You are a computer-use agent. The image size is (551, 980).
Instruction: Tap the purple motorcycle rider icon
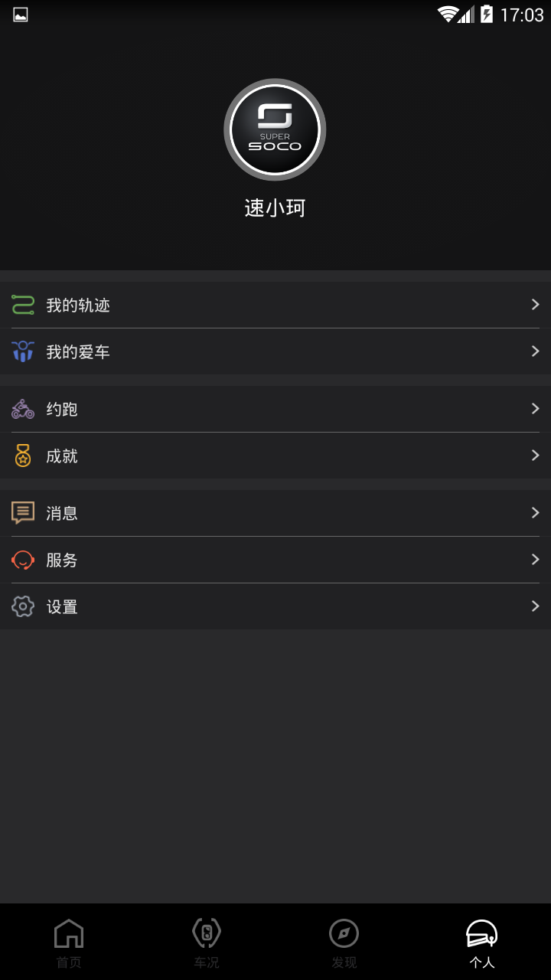tap(23, 409)
